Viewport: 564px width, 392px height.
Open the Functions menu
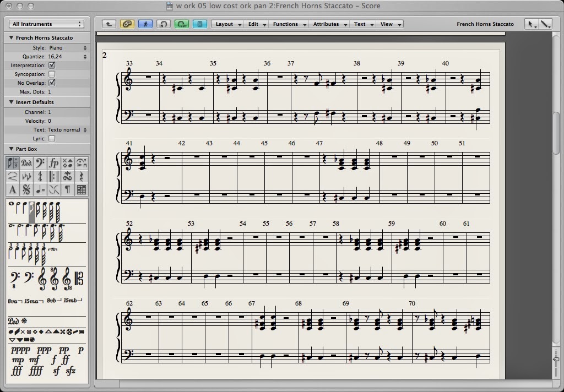pos(289,24)
